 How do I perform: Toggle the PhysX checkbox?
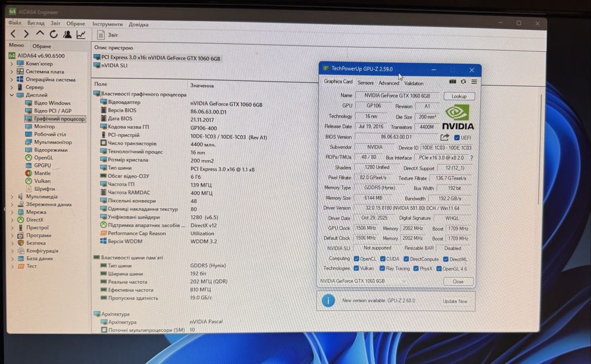coord(416,269)
